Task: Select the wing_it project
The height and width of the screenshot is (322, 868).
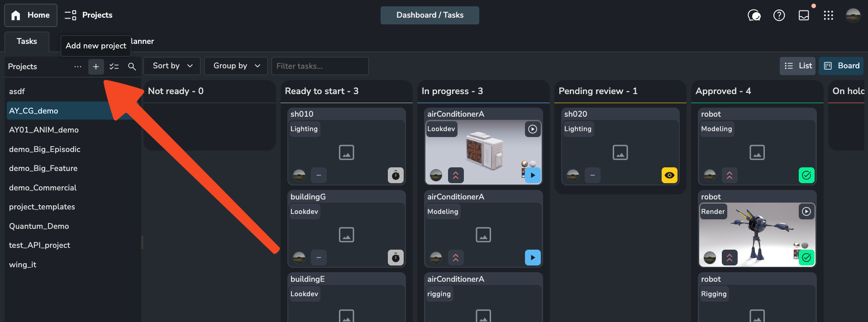Action: point(72,265)
